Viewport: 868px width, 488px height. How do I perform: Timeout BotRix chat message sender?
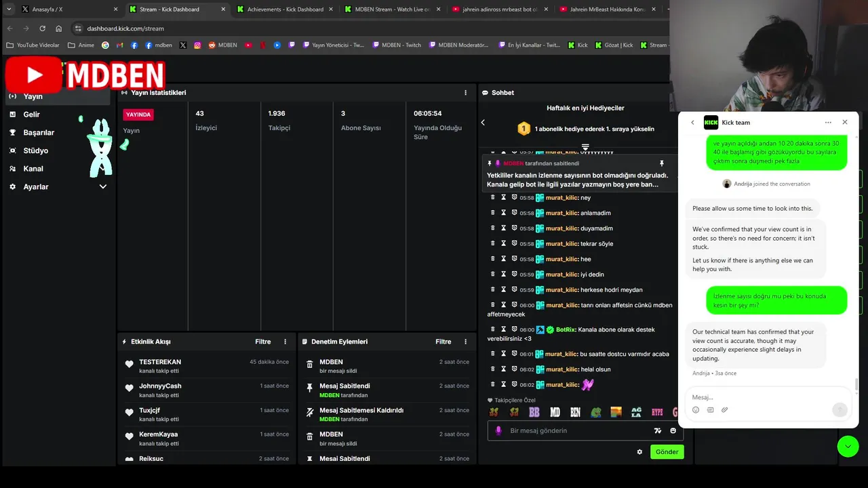pos(503,329)
